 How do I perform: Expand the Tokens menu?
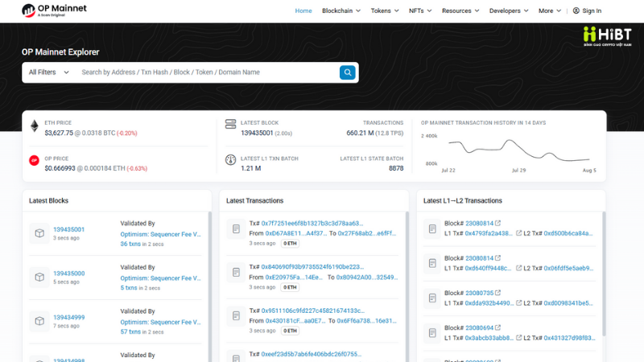pos(385,10)
